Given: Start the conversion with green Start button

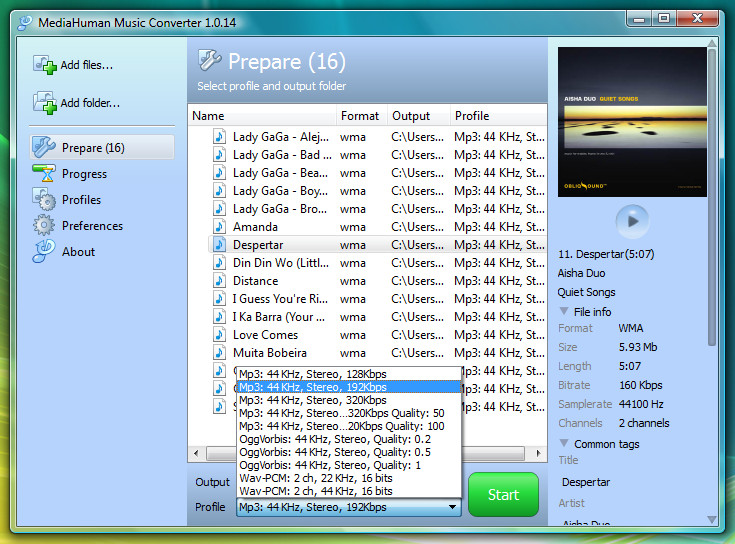Looking at the screenshot, I should pyautogui.click(x=503, y=494).
